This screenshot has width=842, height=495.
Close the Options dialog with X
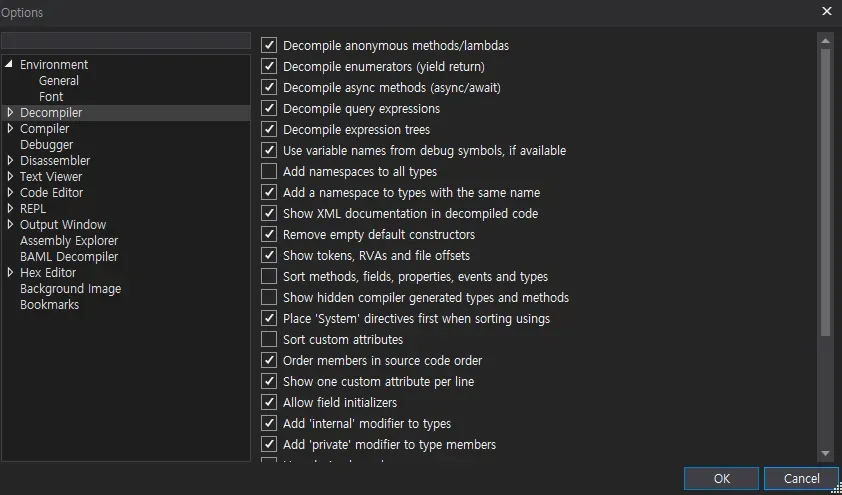826,12
